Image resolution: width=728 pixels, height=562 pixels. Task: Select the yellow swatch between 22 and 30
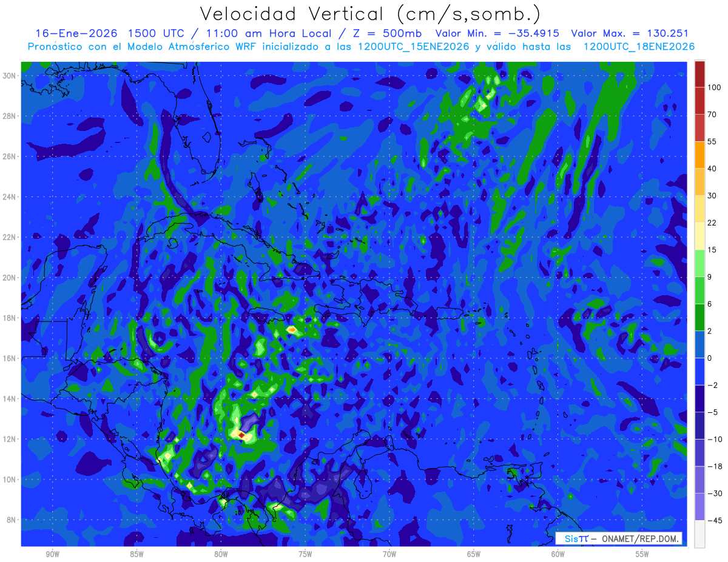pyautogui.click(x=699, y=209)
